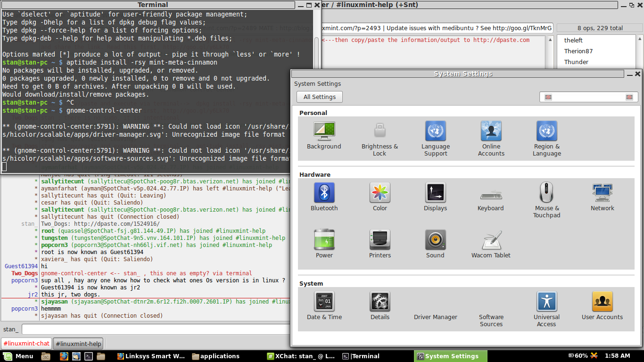Screen dimensions: 644x362
Task: Open Sound settings
Action: [x=435, y=244]
